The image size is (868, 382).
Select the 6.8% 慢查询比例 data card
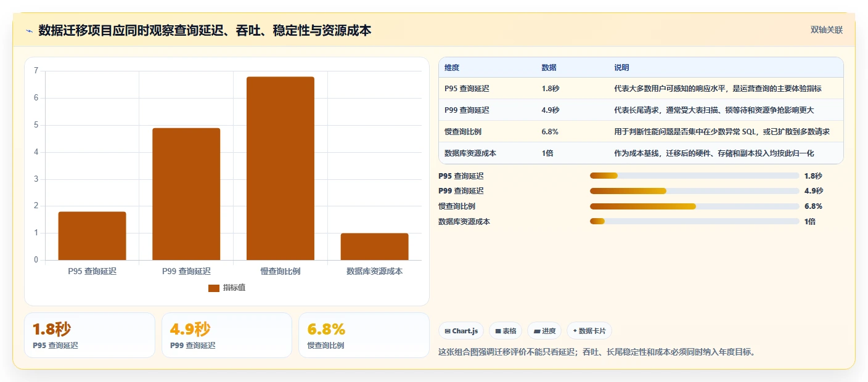[364, 335]
